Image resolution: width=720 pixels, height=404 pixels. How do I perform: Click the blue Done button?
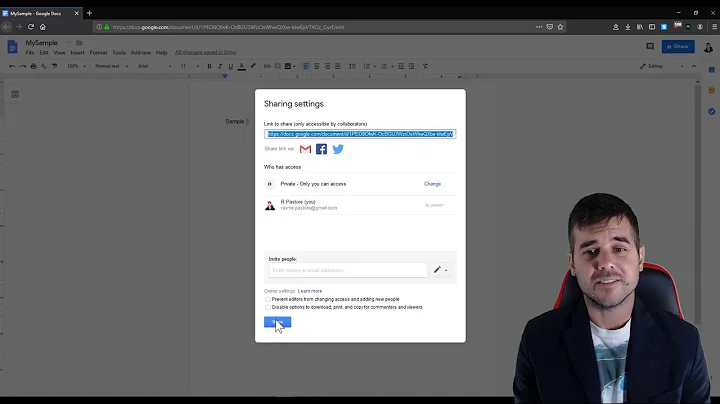point(277,322)
